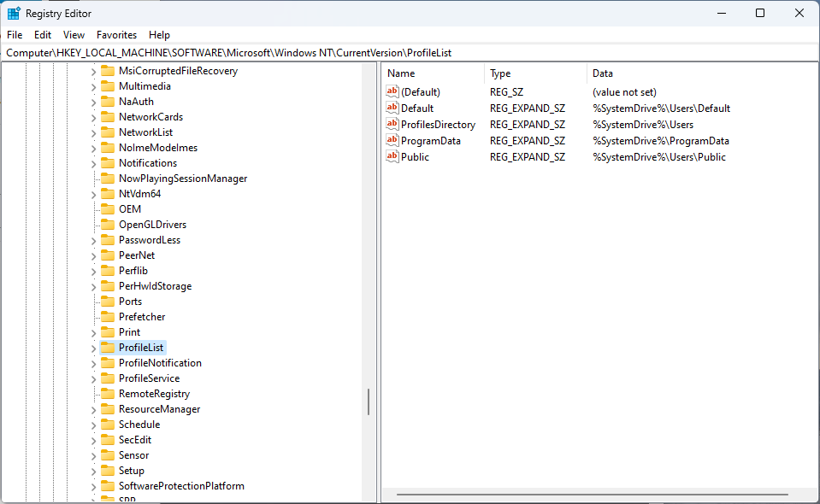Open the Favorites menu
The height and width of the screenshot is (504, 820).
point(116,35)
